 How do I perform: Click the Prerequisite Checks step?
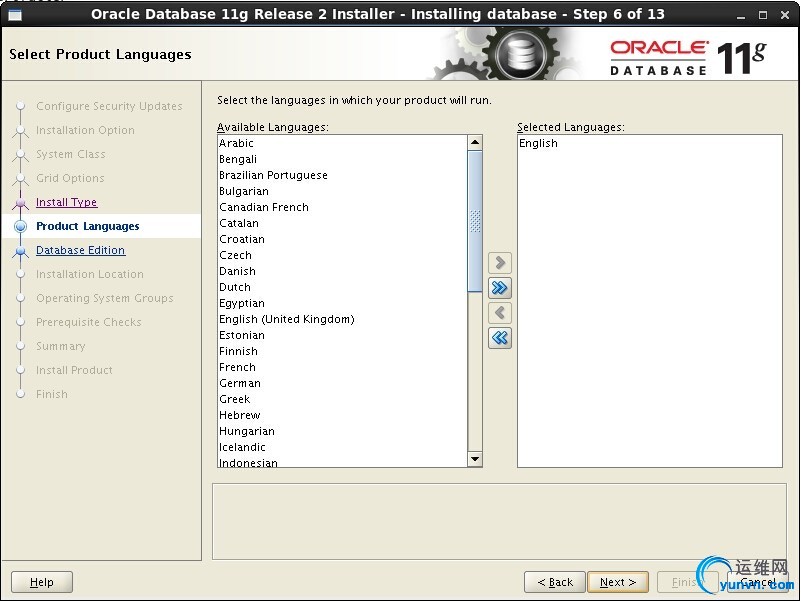click(x=88, y=322)
